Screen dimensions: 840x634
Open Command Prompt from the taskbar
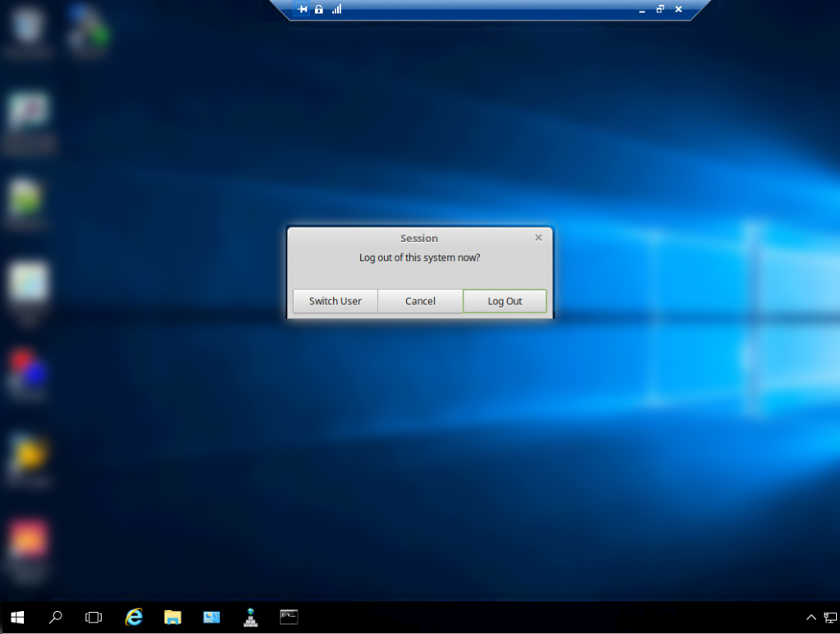click(289, 617)
